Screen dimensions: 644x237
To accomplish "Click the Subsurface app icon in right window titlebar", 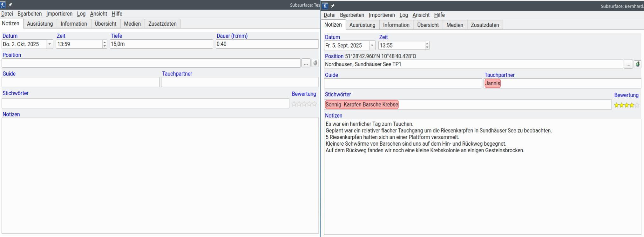I will (x=325, y=6).
